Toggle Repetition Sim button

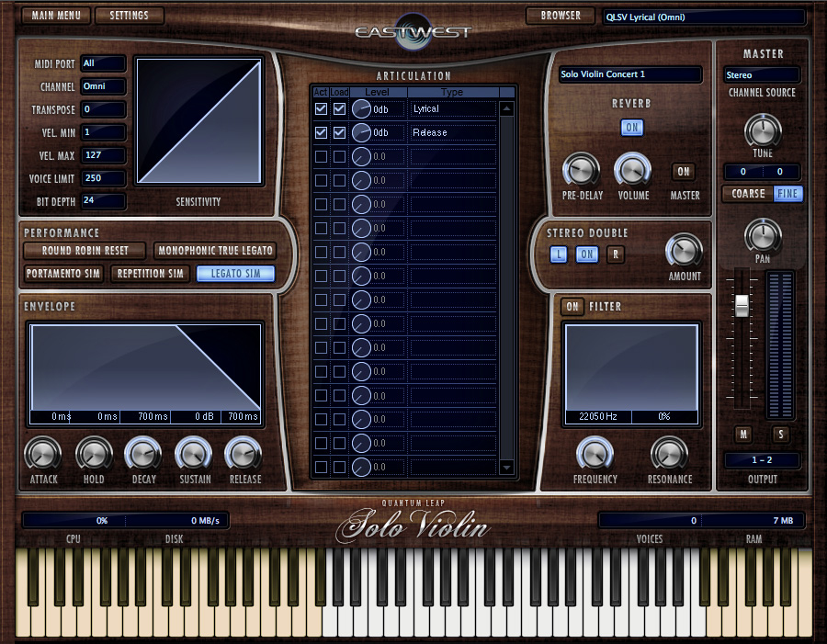[x=151, y=274]
